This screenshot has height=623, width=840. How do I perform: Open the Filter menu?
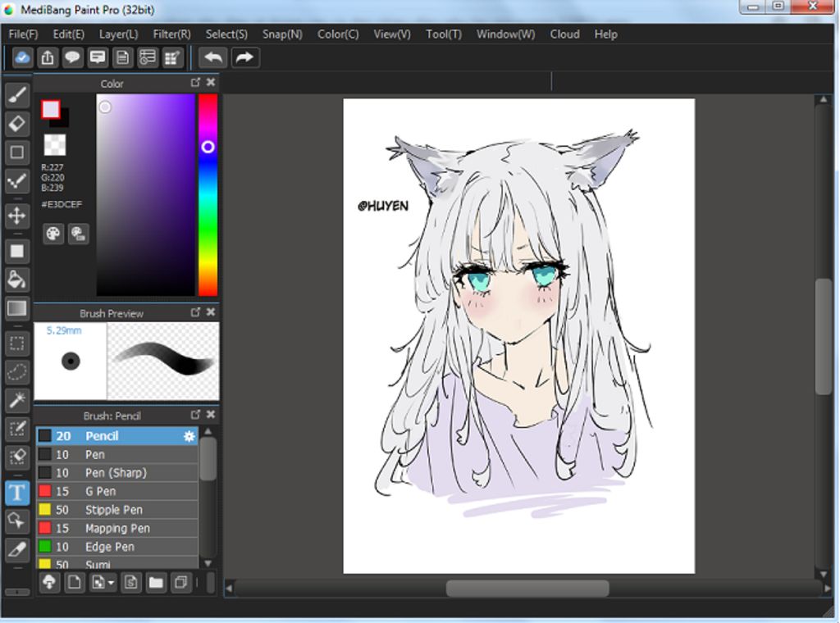(x=172, y=34)
